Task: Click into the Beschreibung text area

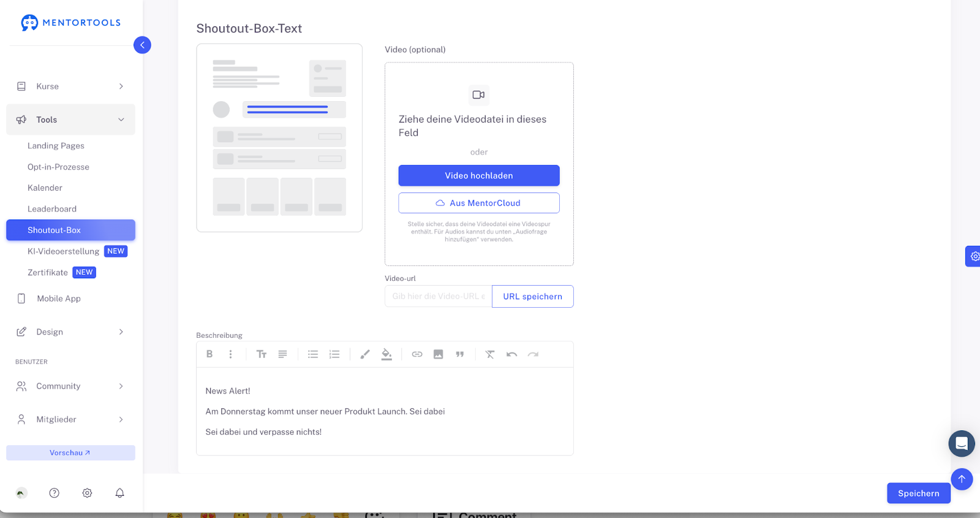Action: (385, 411)
